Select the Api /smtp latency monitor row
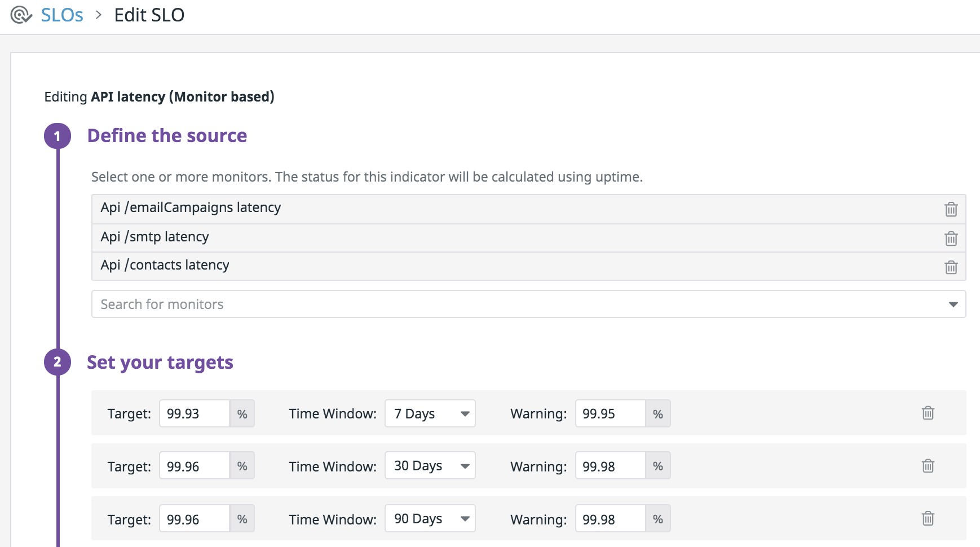 (507, 237)
